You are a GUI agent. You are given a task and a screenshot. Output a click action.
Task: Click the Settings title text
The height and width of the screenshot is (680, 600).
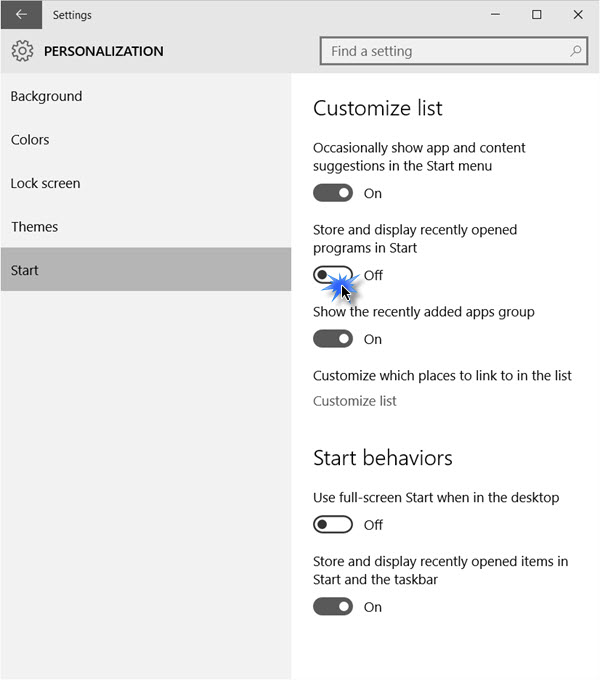pyautogui.click(x=72, y=15)
